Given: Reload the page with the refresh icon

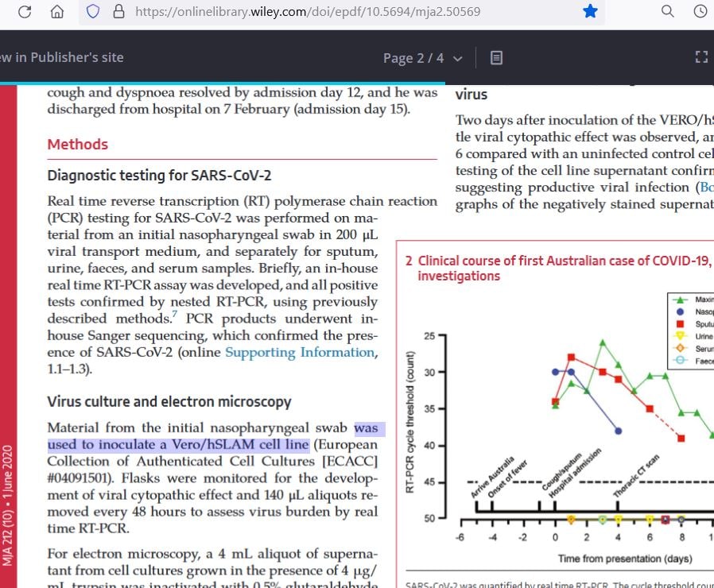Looking at the screenshot, I should [25, 12].
